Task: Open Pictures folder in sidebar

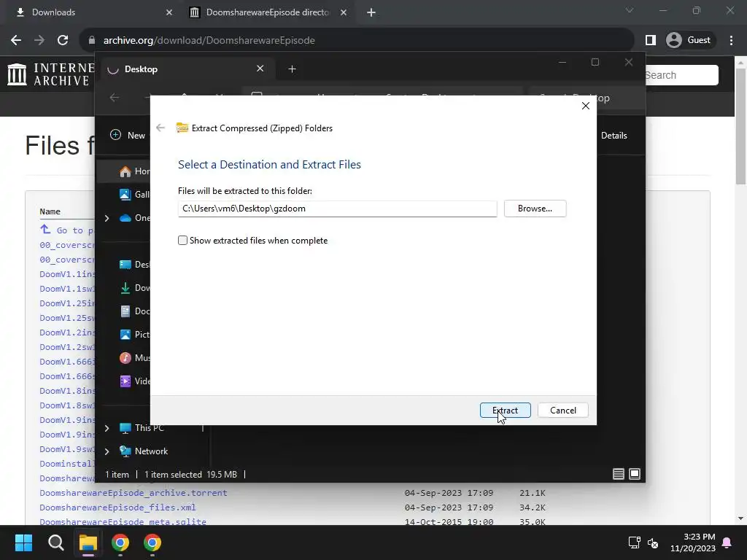Action: point(135,334)
